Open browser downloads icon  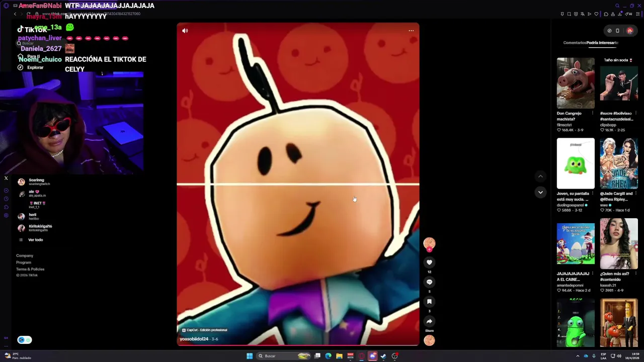point(620,14)
